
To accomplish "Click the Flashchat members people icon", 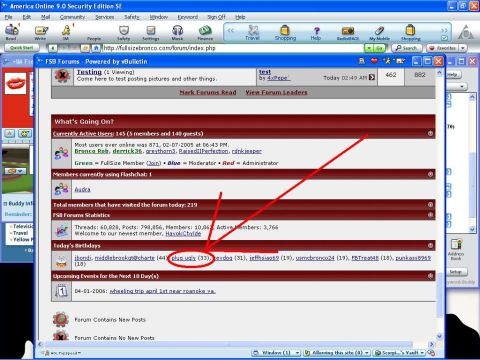I will click(61, 189).
